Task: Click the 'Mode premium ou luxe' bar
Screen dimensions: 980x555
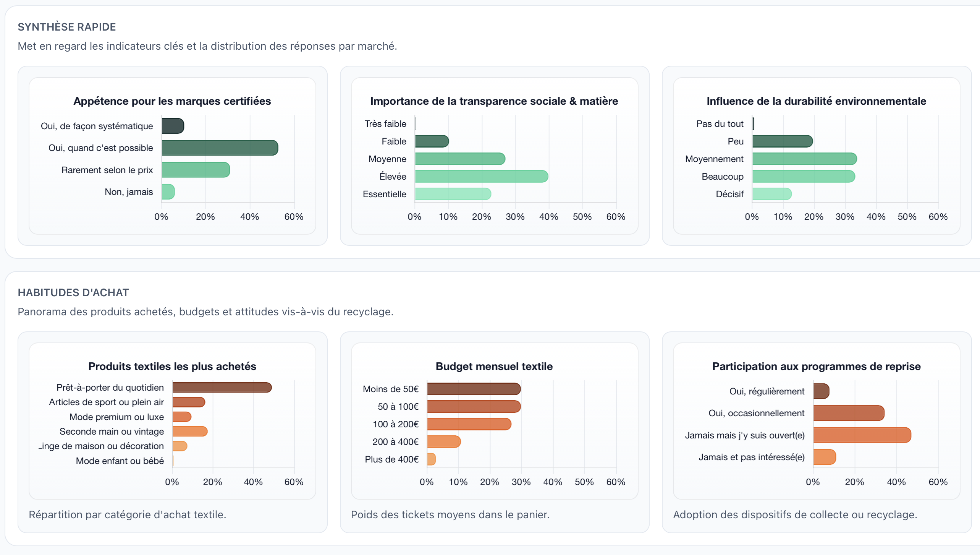Action: pos(182,417)
